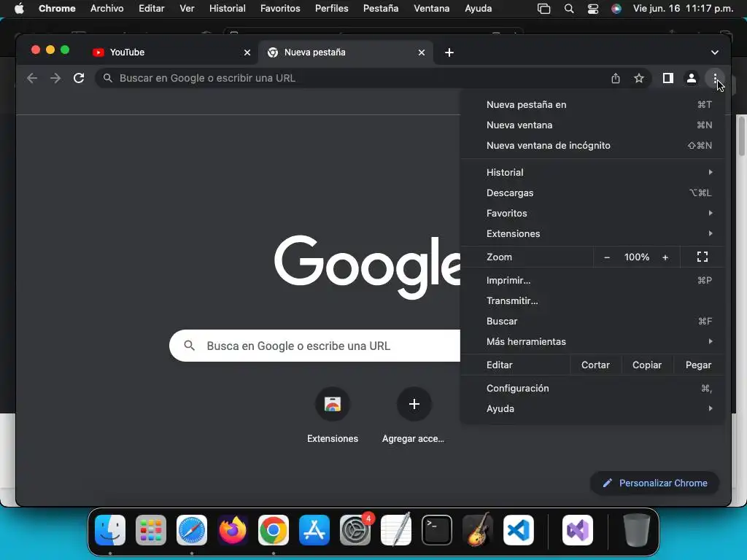Go back with the left arrow icon
Image resolution: width=747 pixels, height=560 pixels.
point(32,78)
